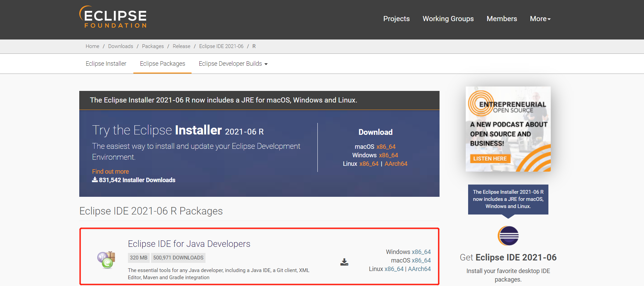This screenshot has height=286, width=644.
Task: Download installer for Linux x86_64
Action: (369, 164)
